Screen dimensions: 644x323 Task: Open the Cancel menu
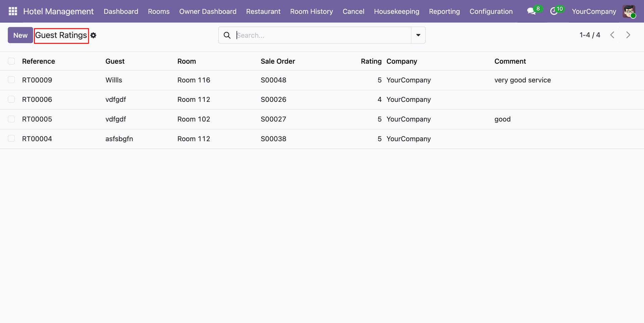pyautogui.click(x=353, y=11)
